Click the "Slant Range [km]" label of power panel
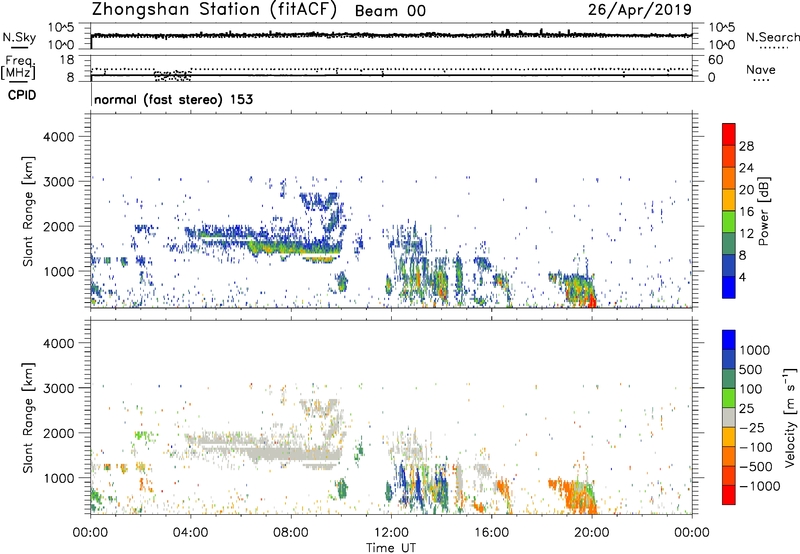 pyautogui.click(x=28, y=211)
